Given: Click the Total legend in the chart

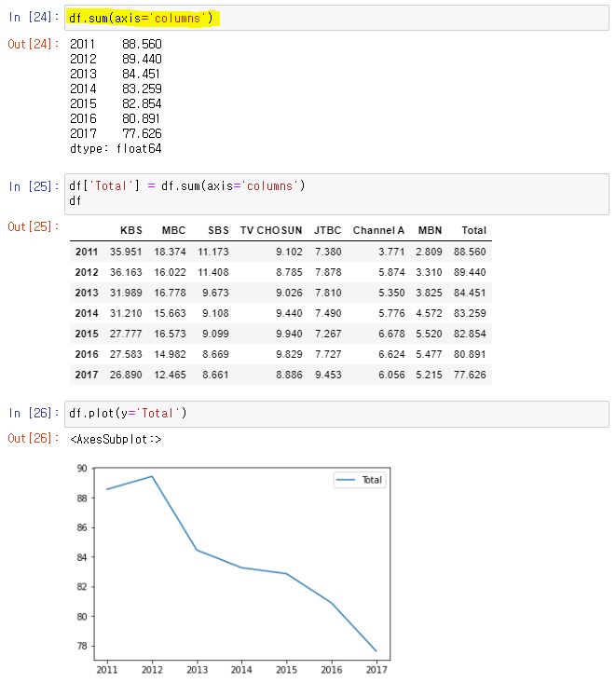Looking at the screenshot, I should click(x=360, y=480).
